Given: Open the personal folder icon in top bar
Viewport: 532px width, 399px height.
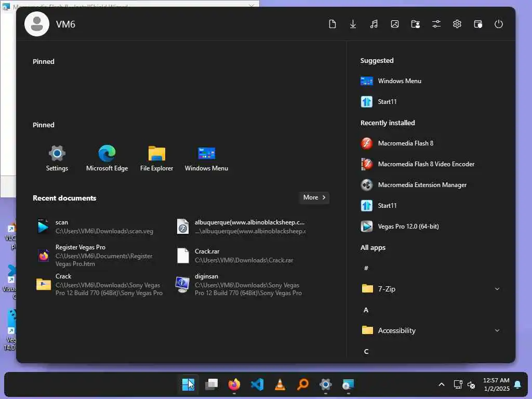Looking at the screenshot, I should pyautogui.click(x=416, y=24).
